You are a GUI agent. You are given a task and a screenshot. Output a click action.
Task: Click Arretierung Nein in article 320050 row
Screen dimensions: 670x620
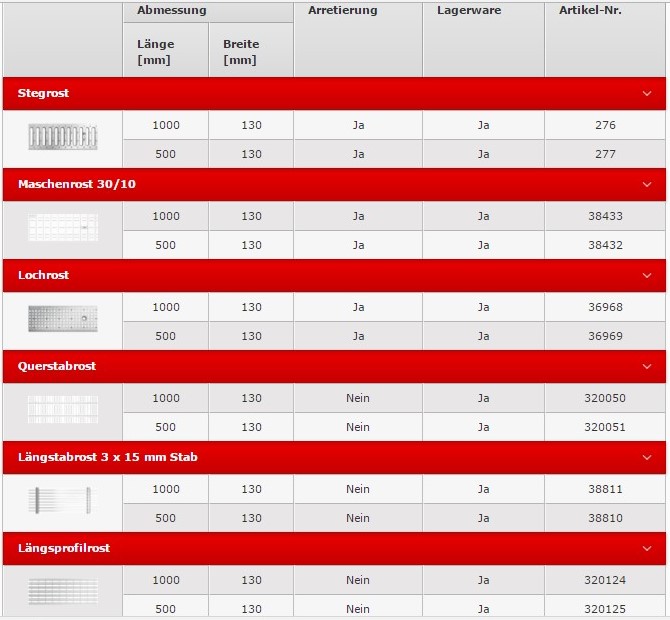[358, 398]
